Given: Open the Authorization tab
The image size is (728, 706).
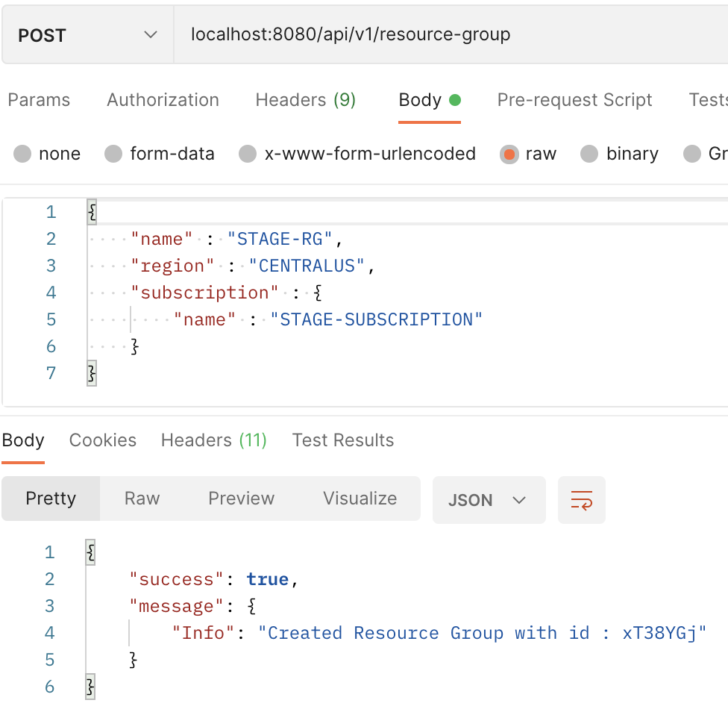Looking at the screenshot, I should (163, 99).
